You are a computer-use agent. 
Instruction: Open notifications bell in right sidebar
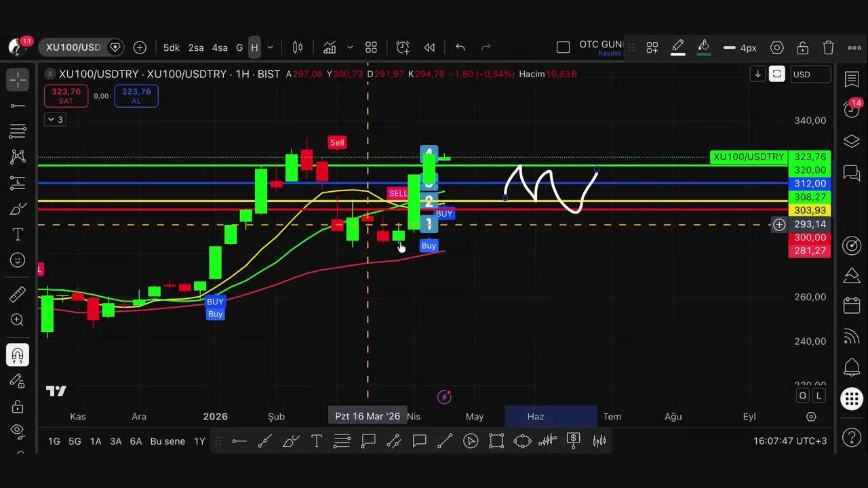(852, 368)
